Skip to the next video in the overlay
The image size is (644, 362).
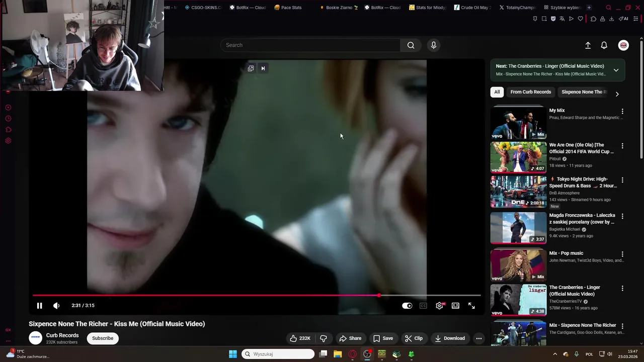[263, 68]
